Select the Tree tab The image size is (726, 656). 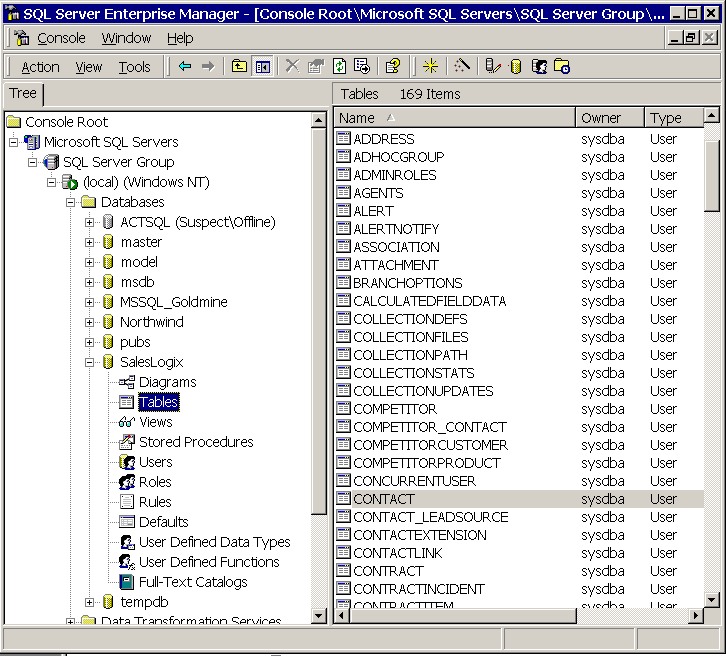[x=23, y=94]
